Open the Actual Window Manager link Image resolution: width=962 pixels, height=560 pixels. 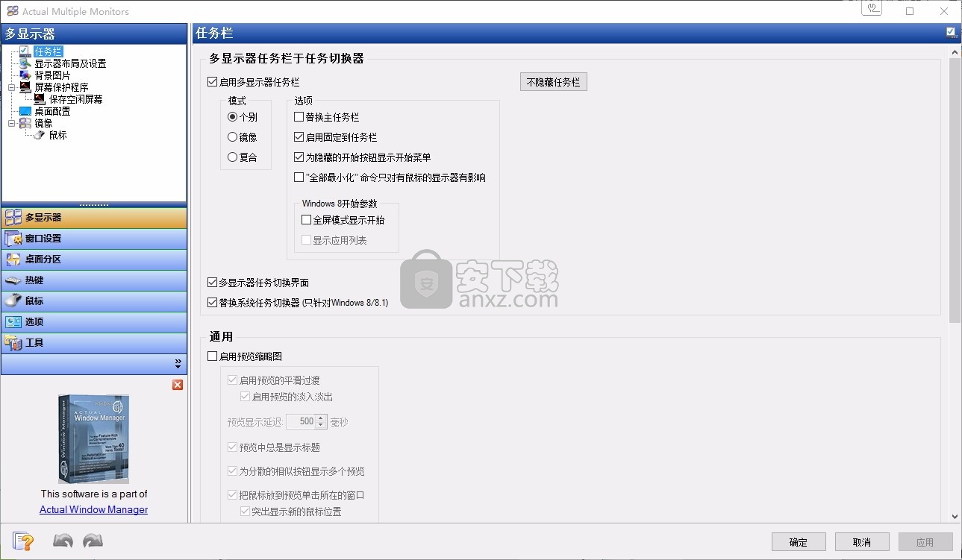point(93,510)
